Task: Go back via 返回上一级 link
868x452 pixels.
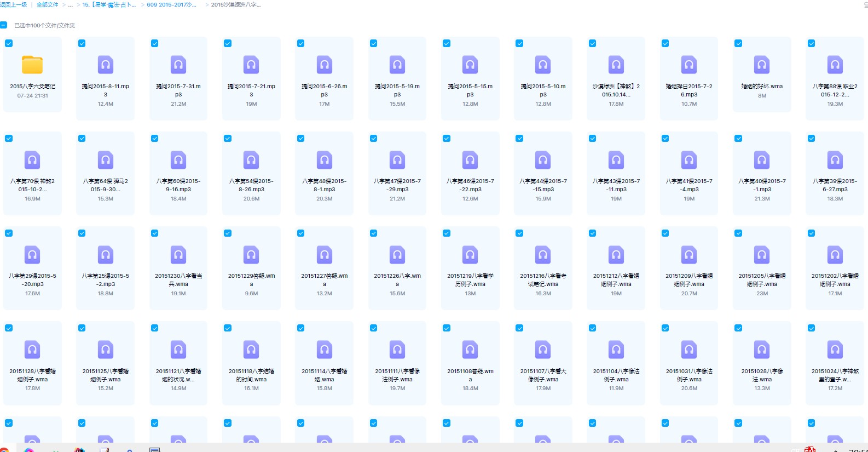Action: pyautogui.click(x=13, y=4)
